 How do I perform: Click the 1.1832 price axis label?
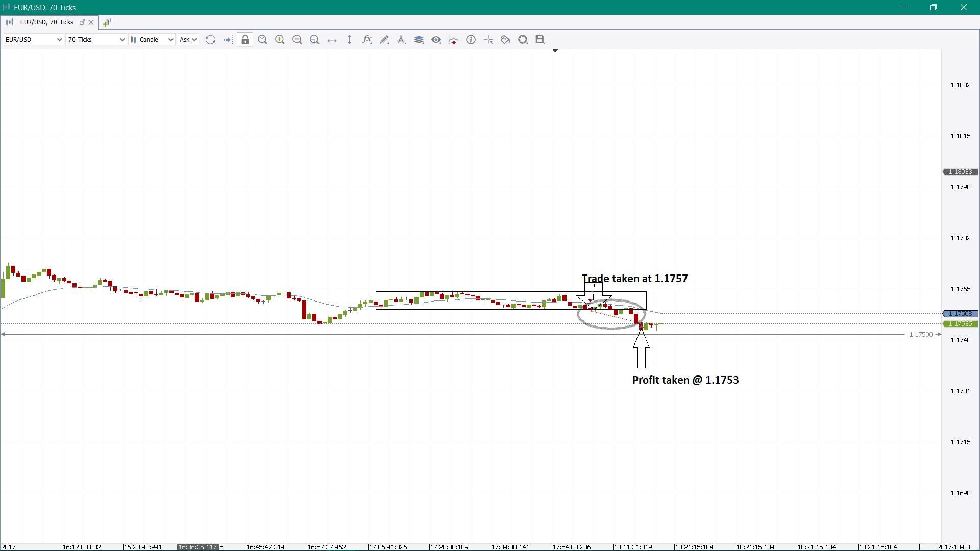961,85
